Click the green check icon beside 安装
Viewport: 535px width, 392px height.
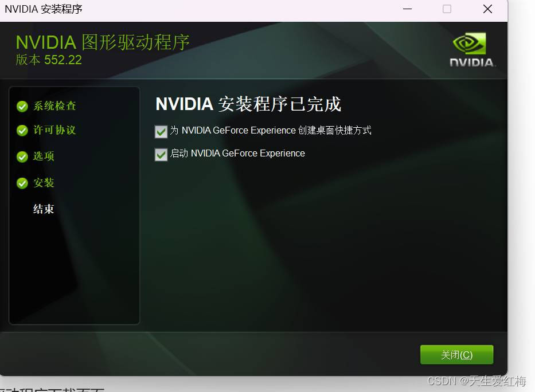click(x=22, y=183)
